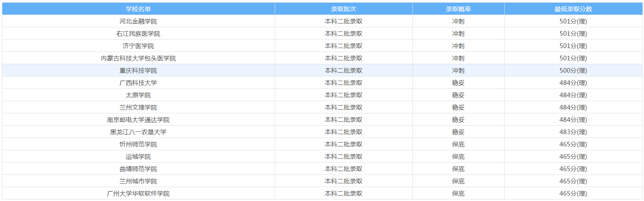Click 冲刺 probability for 右江民族医学院
The image size is (644, 201).
458,33
